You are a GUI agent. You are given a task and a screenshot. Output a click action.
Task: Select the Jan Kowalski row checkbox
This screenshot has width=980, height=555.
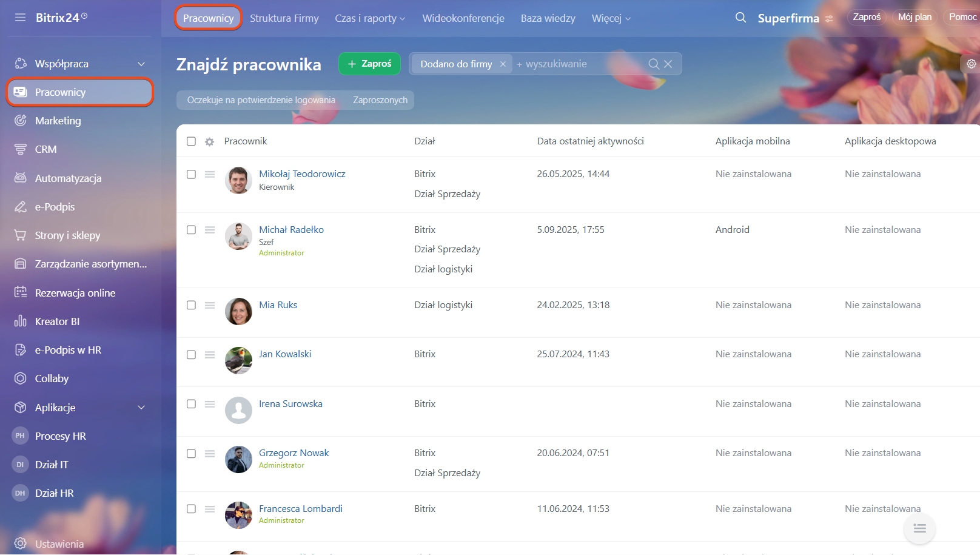click(191, 355)
